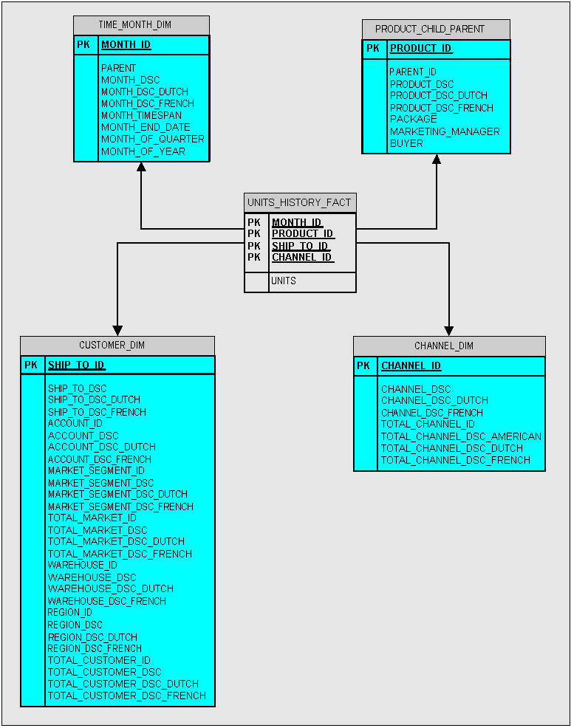Click the WAREHOUSE_ID column

tap(82, 566)
